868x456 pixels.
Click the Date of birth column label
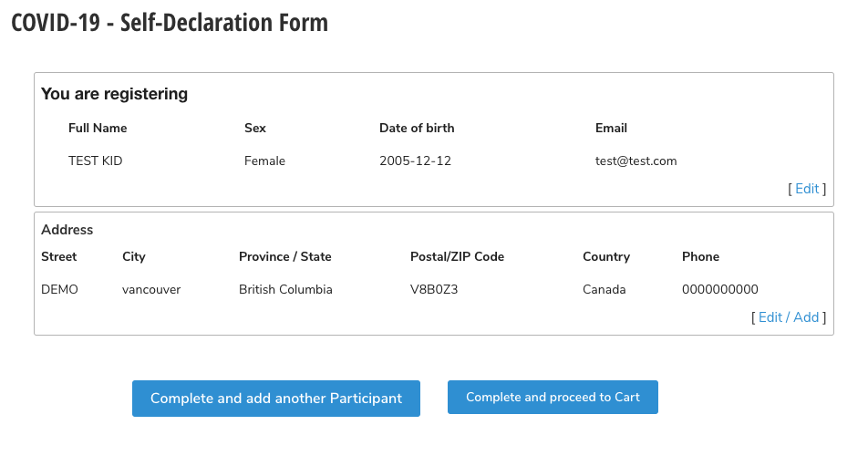click(x=417, y=129)
